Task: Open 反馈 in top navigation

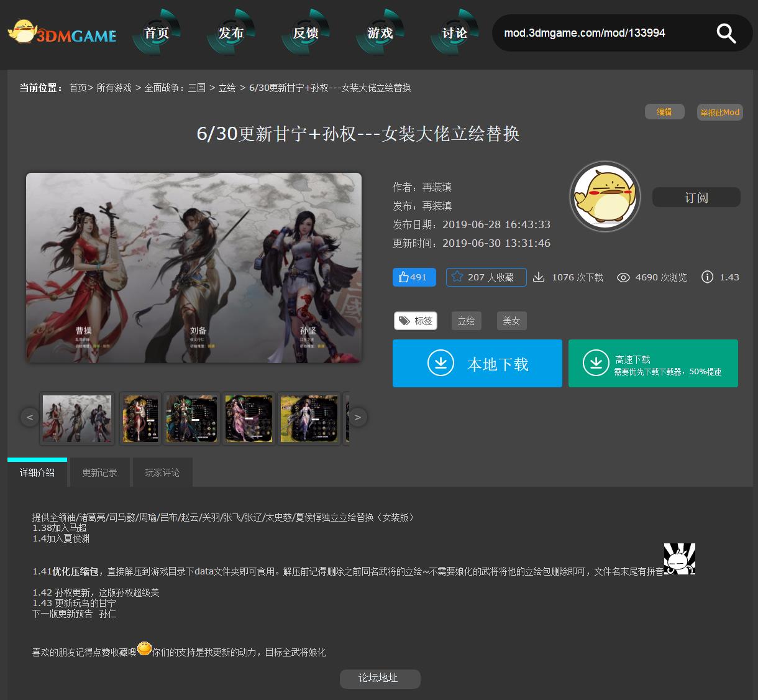Action: click(x=306, y=32)
